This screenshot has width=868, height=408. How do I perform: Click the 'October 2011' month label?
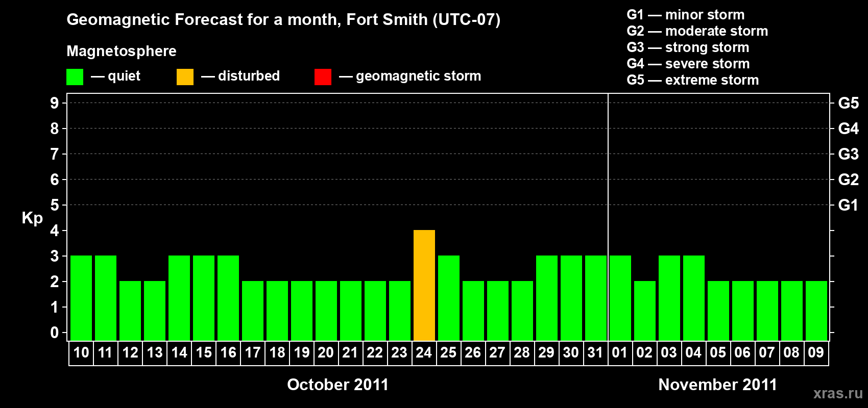pyautogui.click(x=337, y=385)
